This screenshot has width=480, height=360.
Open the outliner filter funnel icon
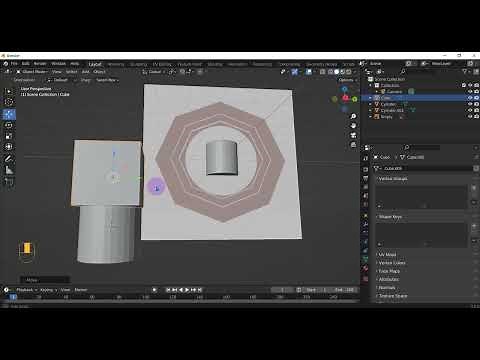[464, 72]
